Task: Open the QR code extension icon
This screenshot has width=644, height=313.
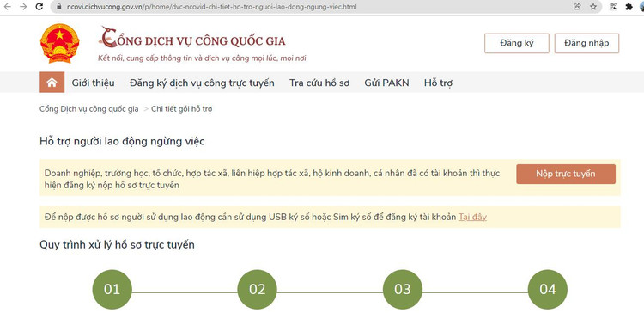Action: 613,7
